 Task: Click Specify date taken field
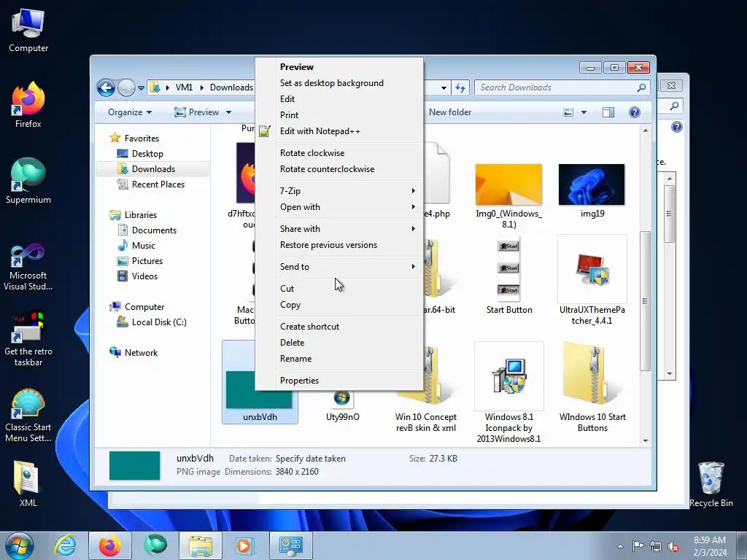click(x=311, y=459)
